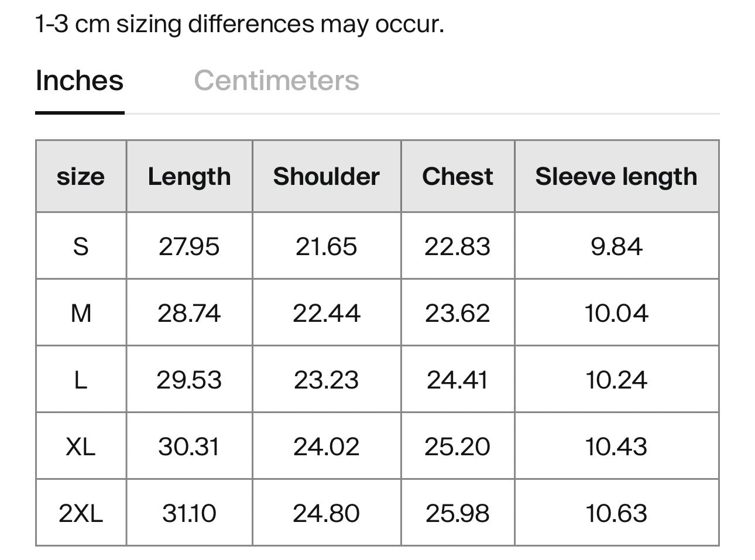Viewport: 755px width, 560px height.
Task: Click the 9.84 sleeve length cell
Action: (616, 246)
